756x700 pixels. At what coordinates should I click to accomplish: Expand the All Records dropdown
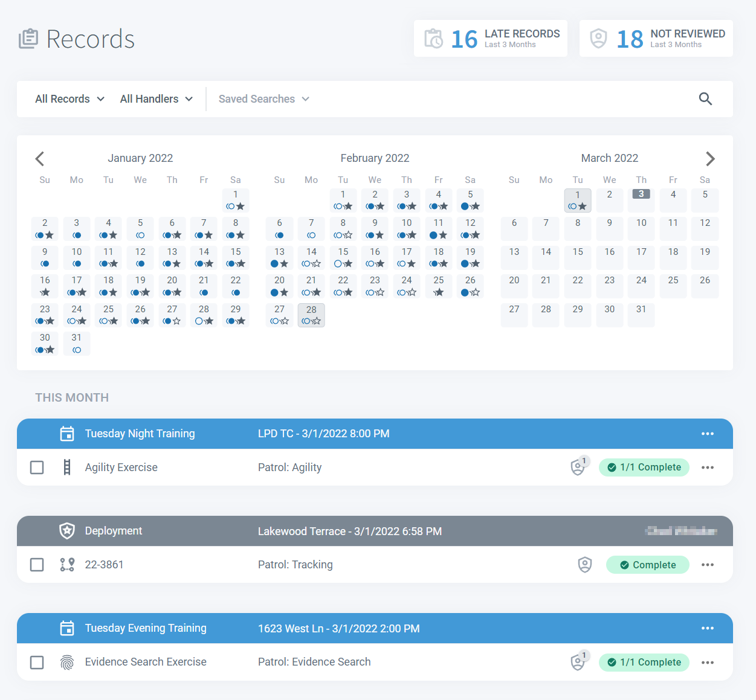(69, 99)
